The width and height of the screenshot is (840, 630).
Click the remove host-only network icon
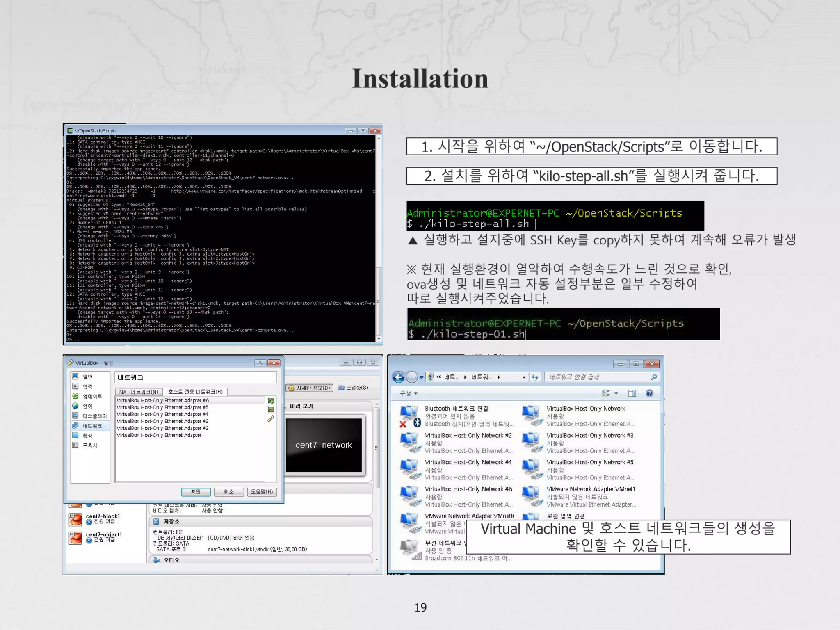[271, 410]
